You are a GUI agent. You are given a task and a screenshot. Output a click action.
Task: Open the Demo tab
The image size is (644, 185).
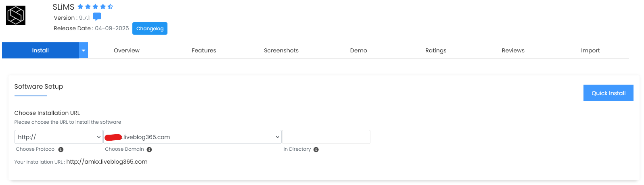click(358, 50)
